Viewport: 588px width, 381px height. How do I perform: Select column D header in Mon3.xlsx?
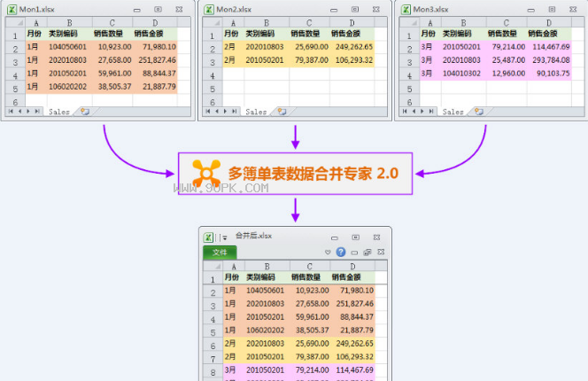click(x=549, y=22)
